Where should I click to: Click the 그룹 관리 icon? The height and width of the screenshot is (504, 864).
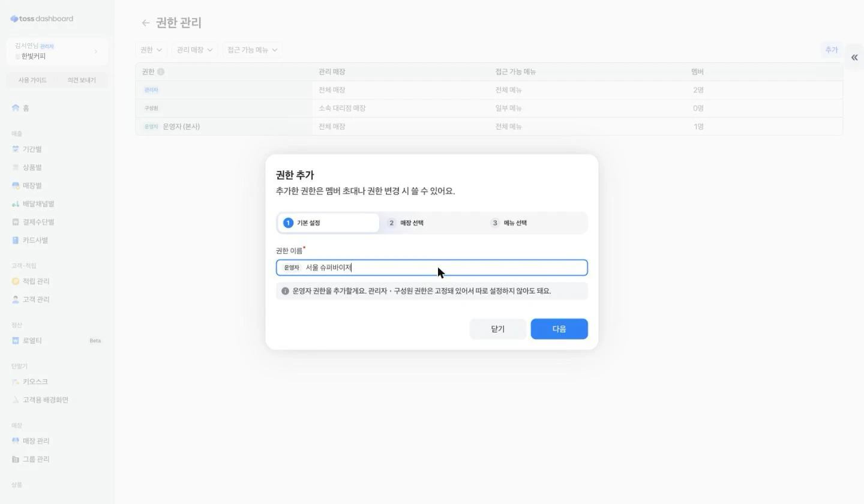16,459
